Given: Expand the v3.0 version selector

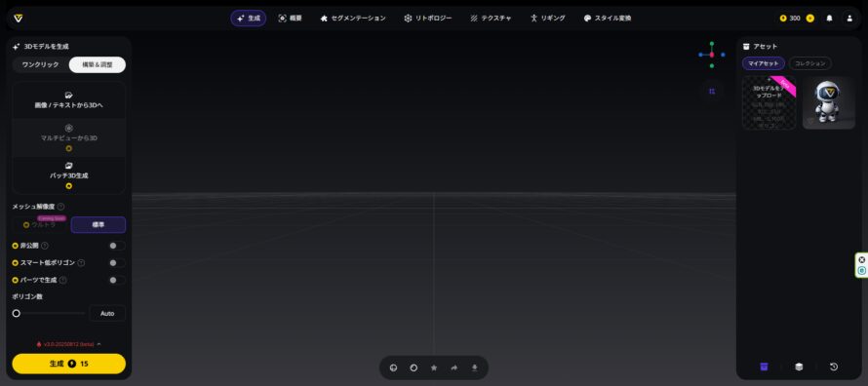Looking at the screenshot, I should [x=69, y=344].
